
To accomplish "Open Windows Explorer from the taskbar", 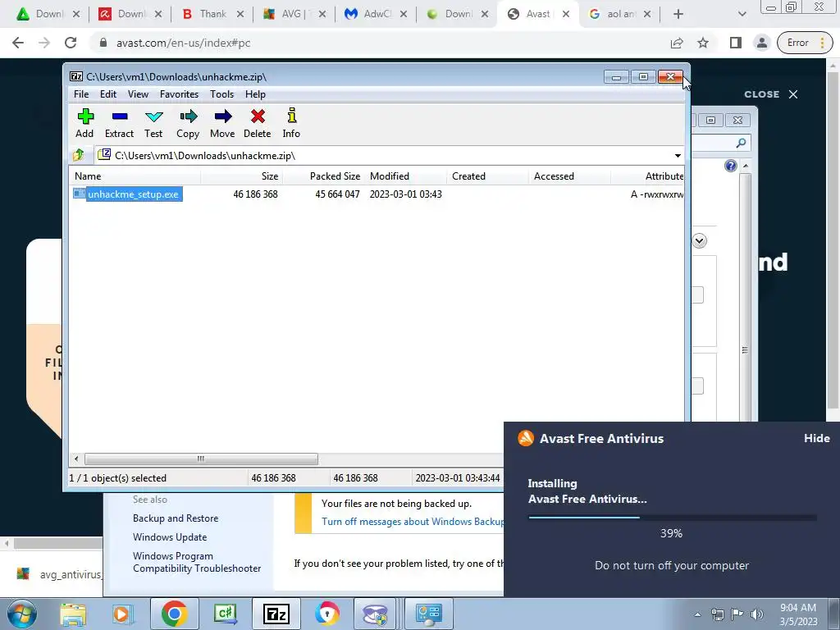I will pyautogui.click(x=73, y=614).
